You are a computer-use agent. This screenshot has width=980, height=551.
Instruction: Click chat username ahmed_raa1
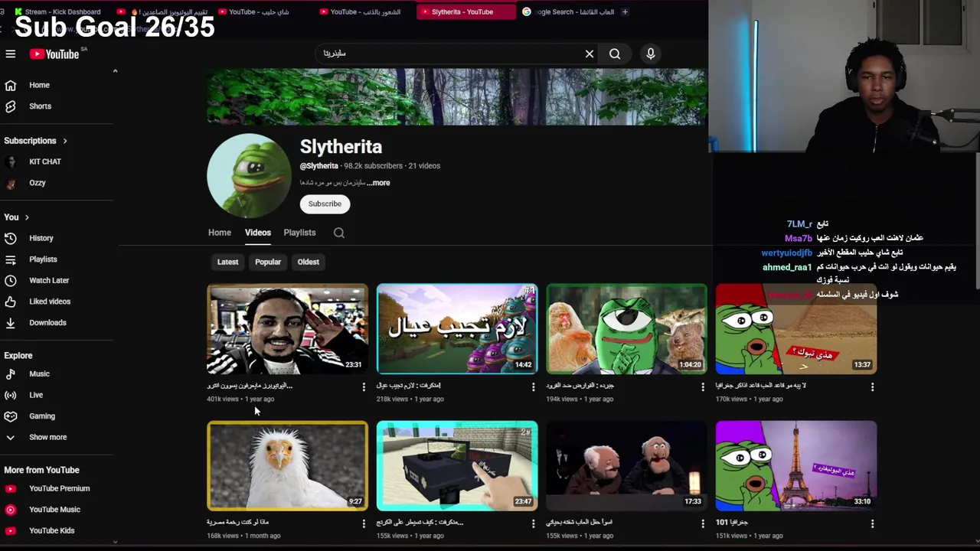click(x=787, y=267)
